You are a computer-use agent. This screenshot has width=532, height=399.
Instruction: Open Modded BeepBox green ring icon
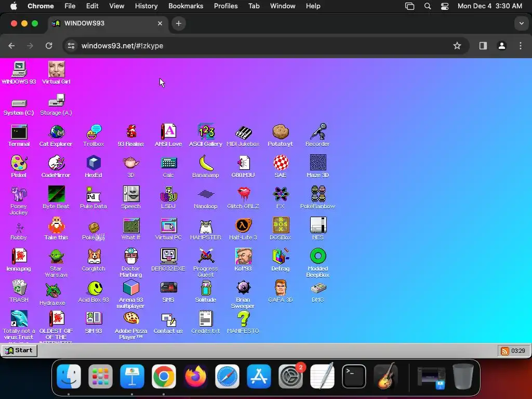(318, 263)
